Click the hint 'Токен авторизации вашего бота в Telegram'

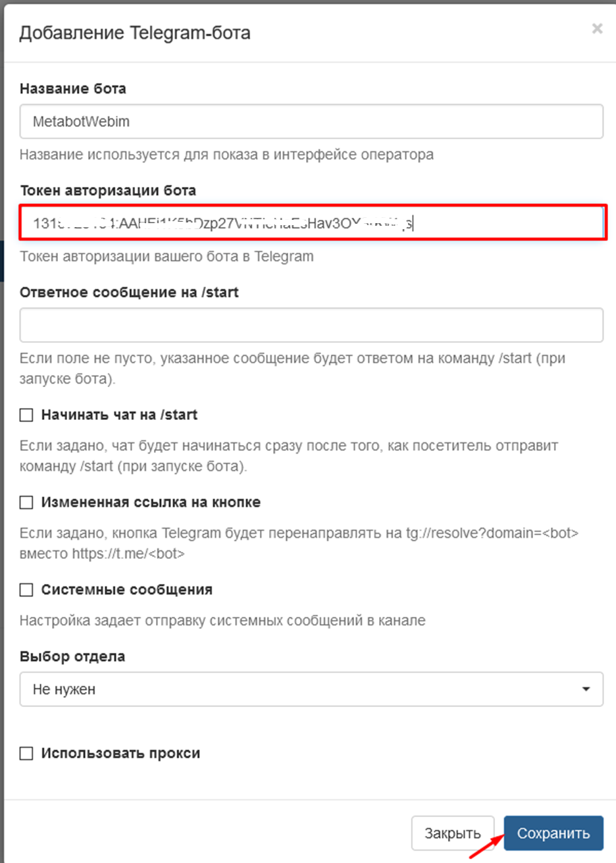(167, 257)
